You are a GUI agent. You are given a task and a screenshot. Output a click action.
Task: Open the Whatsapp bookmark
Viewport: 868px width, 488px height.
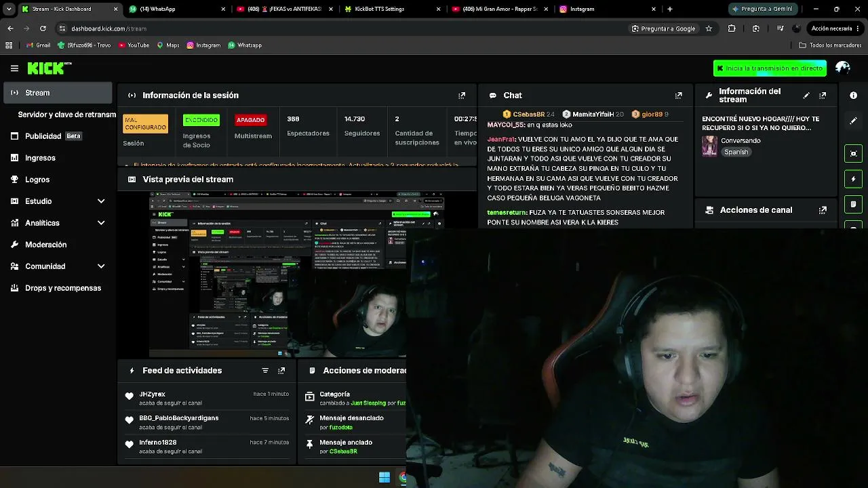click(245, 45)
